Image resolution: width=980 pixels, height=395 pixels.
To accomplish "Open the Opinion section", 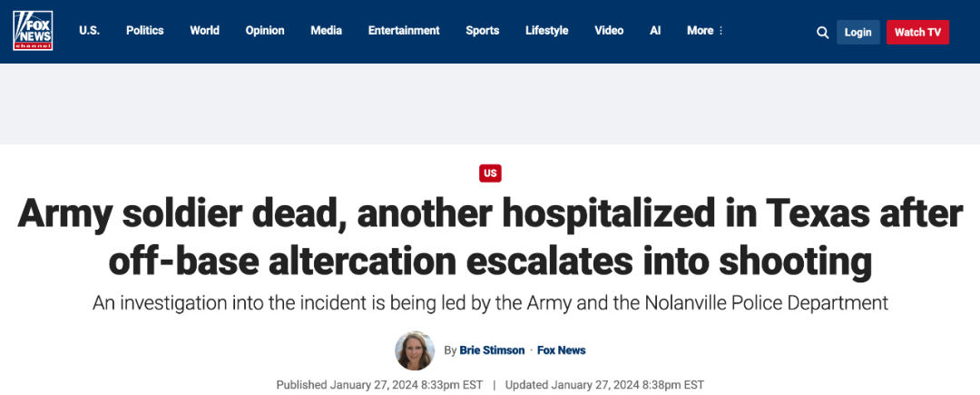I will point(265,31).
